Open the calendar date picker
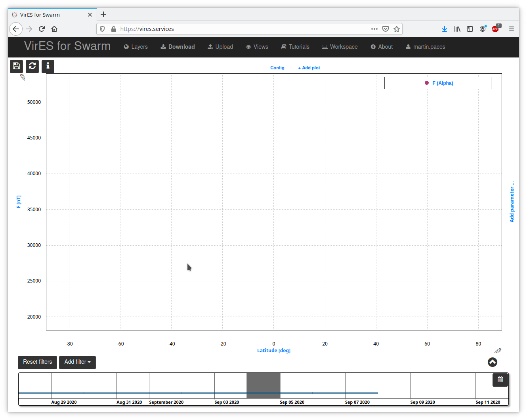The height and width of the screenshot is (420, 527). pos(500,380)
